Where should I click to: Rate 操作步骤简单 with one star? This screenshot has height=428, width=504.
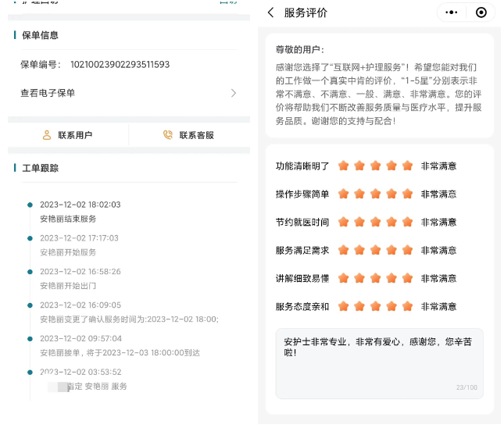(x=344, y=194)
